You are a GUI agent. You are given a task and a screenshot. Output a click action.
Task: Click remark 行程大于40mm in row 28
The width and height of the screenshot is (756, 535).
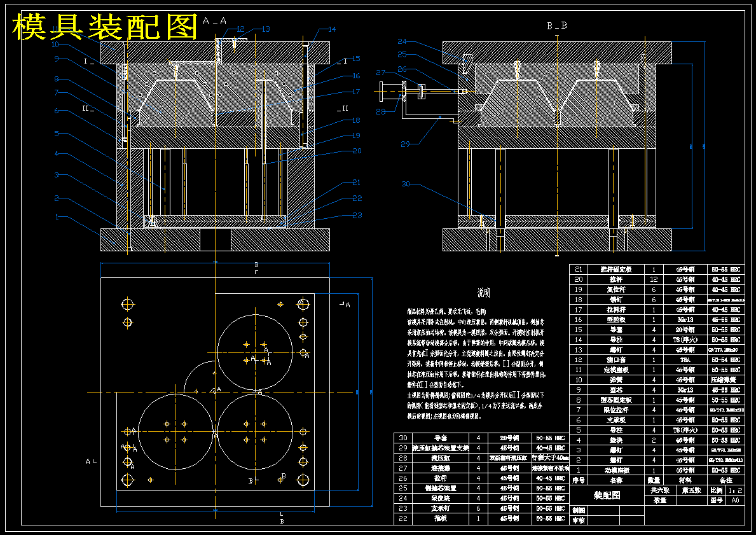[551, 458]
